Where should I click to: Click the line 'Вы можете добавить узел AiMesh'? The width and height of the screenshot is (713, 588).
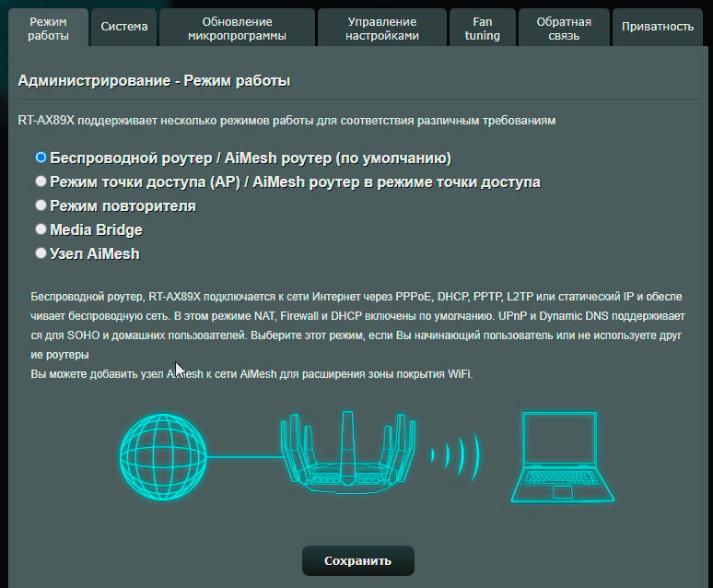251,374
